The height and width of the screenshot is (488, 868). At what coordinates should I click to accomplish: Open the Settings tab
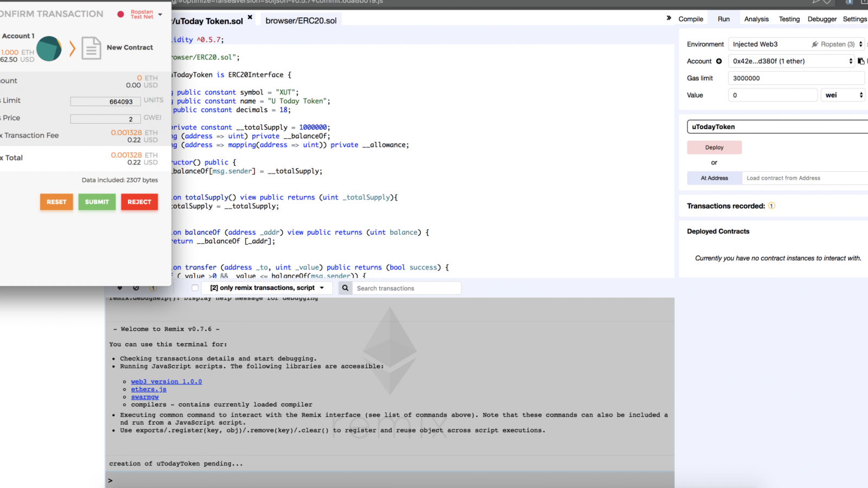pos(855,19)
